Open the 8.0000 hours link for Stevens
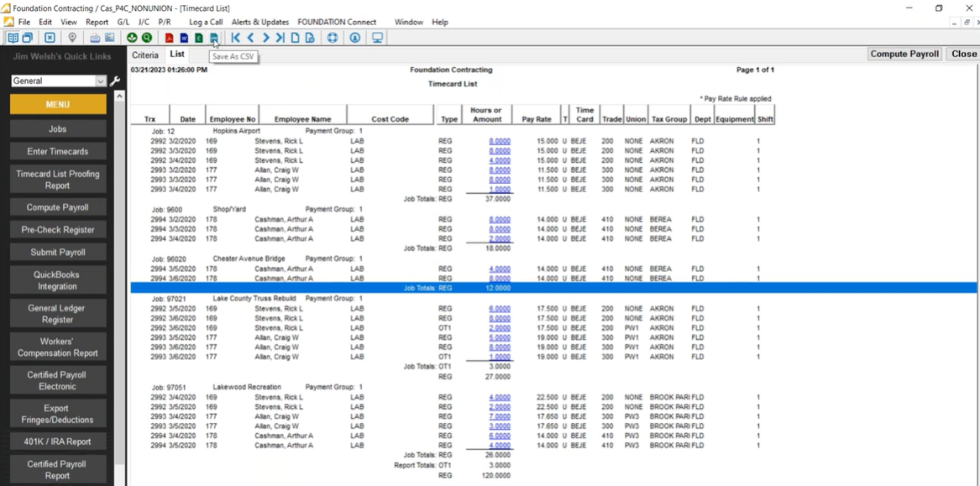Viewport: 980px width, 486px height. click(x=499, y=140)
